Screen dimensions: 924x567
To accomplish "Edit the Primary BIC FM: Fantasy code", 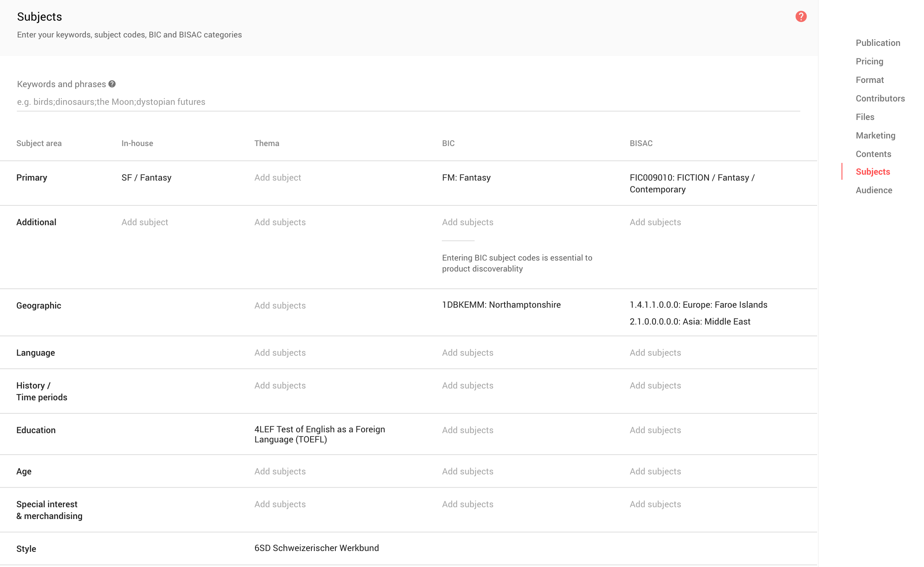I will click(x=466, y=178).
